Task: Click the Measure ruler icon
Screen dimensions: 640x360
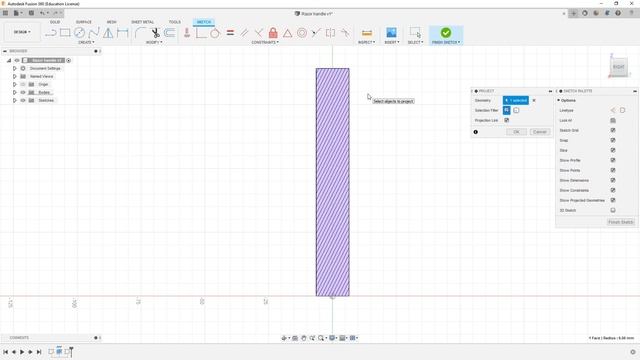Action: (367, 33)
